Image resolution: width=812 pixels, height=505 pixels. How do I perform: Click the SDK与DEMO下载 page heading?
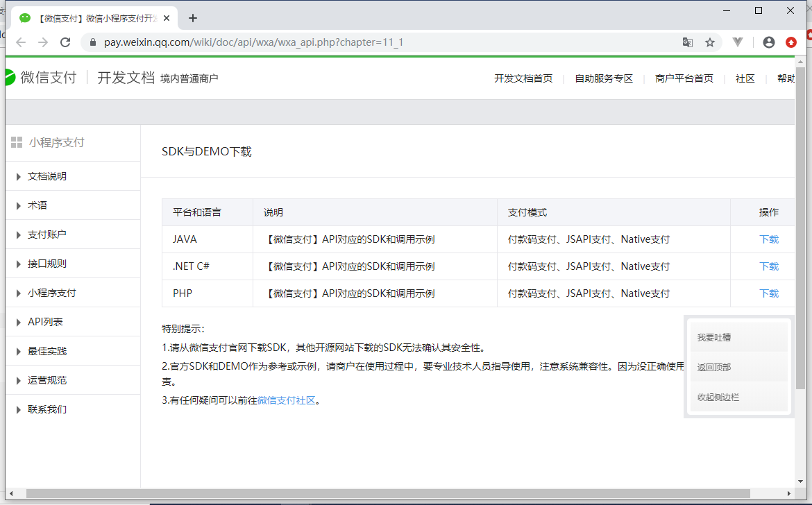[207, 152]
